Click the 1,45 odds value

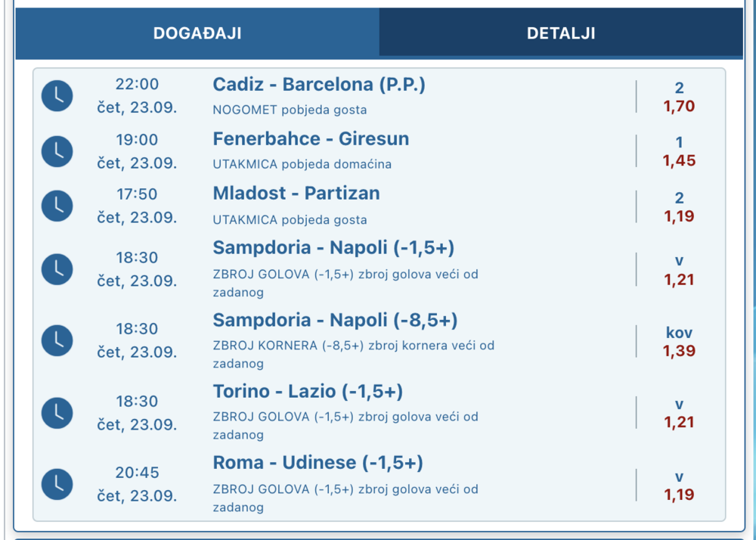(x=679, y=161)
